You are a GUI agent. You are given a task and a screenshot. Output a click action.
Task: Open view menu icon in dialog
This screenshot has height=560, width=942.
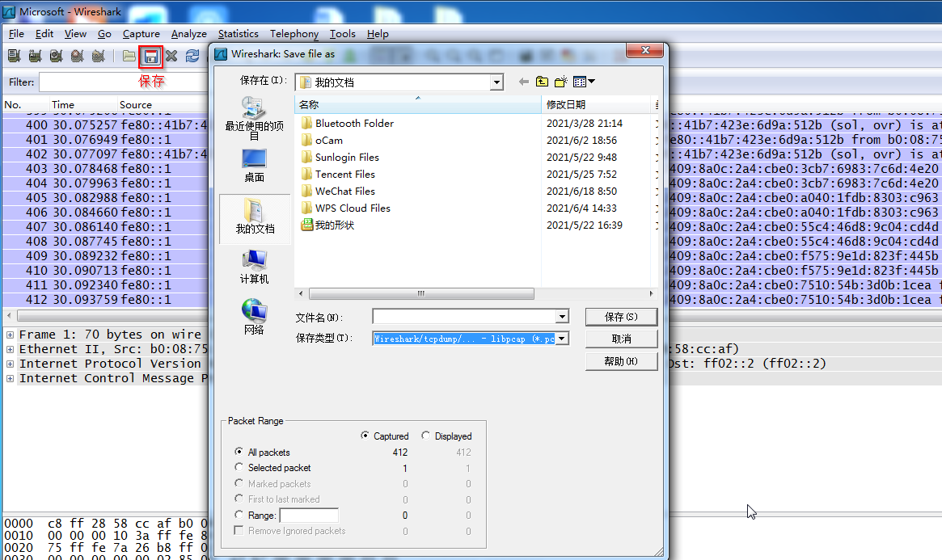pos(583,82)
